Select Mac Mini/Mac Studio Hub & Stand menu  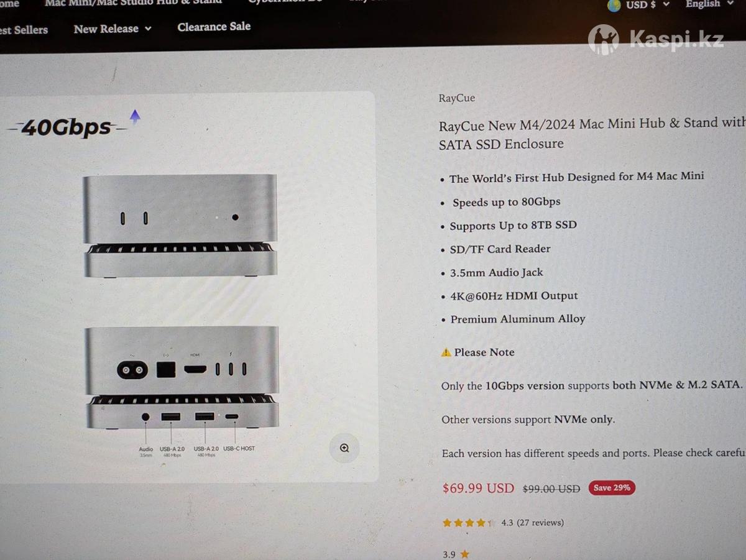pyautogui.click(x=133, y=2)
